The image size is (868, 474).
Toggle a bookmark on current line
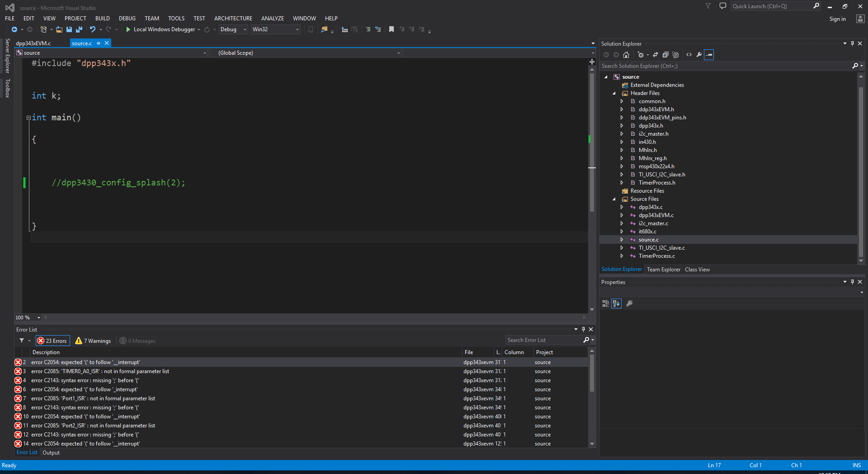(x=392, y=29)
